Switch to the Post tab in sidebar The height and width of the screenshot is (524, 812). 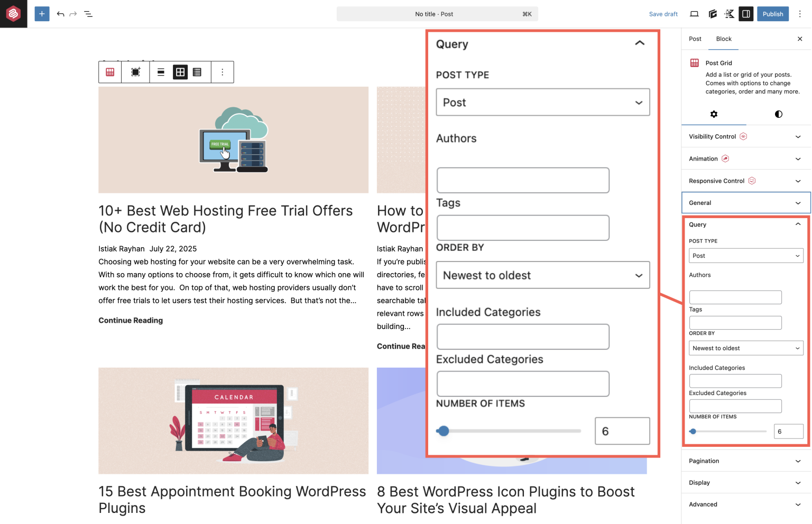click(x=695, y=39)
